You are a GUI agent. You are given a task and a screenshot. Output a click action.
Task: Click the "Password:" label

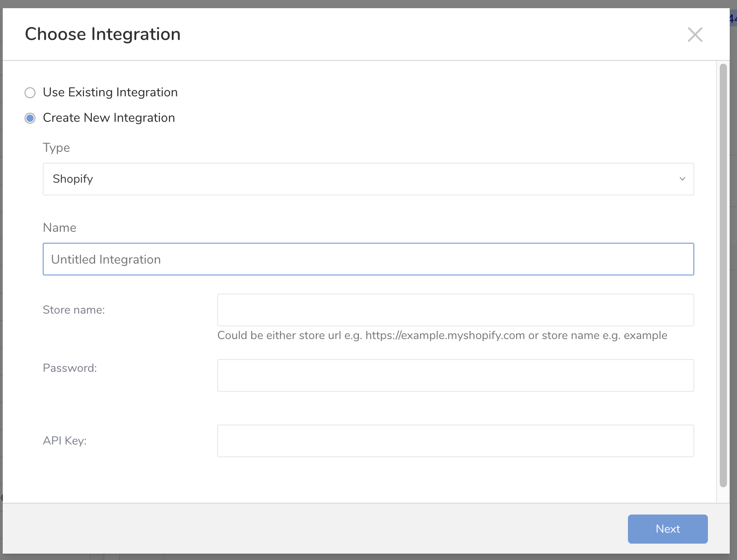click(70, 368)
